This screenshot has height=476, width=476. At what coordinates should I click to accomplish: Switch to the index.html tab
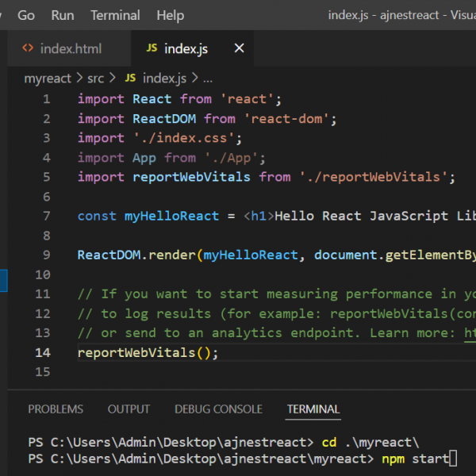70,48
